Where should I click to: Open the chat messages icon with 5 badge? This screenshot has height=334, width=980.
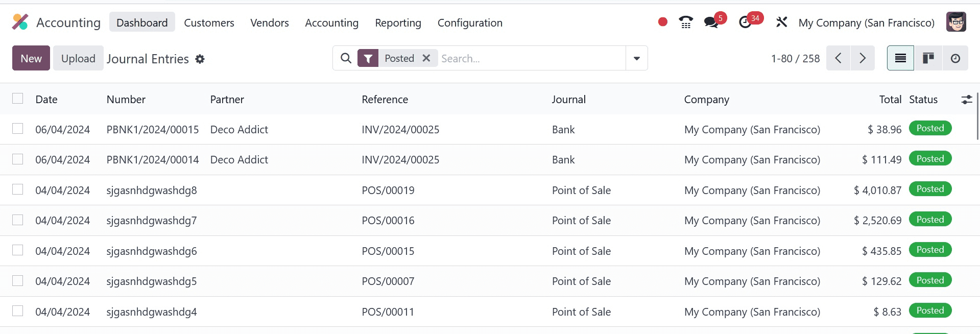711,22
